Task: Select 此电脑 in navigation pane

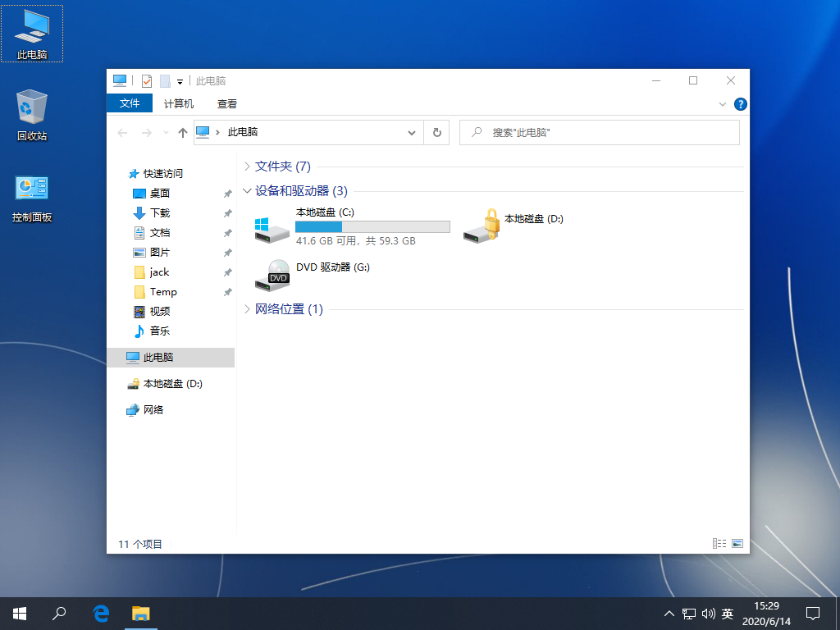Action: pos(171,358)
